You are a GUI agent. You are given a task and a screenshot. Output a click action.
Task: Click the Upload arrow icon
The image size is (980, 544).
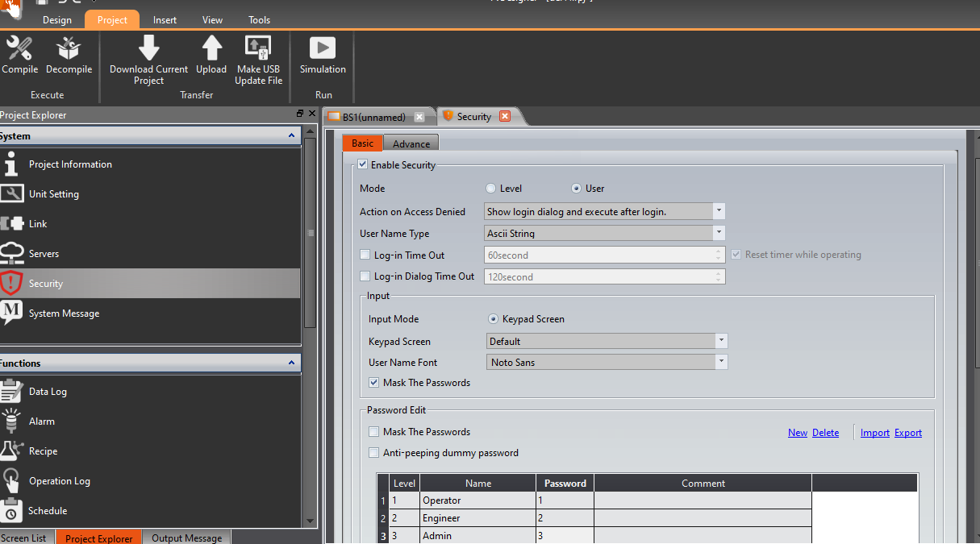pyautogui.click(x=211, y=48)
